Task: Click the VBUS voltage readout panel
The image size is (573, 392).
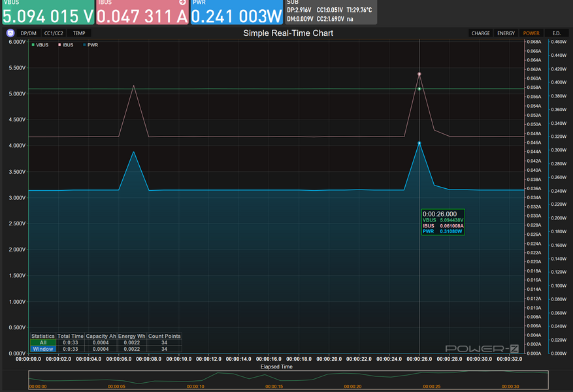Action: [x=48, y=13]
